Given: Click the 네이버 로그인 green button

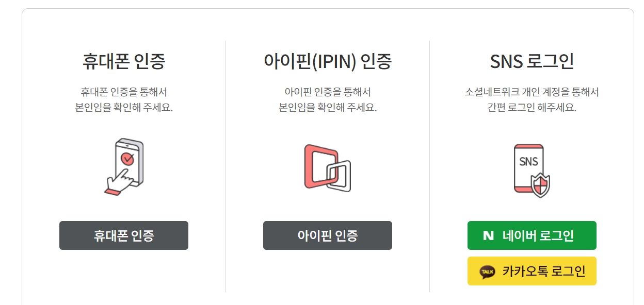Looking at the screenshot, I should [x=532, y=235].
